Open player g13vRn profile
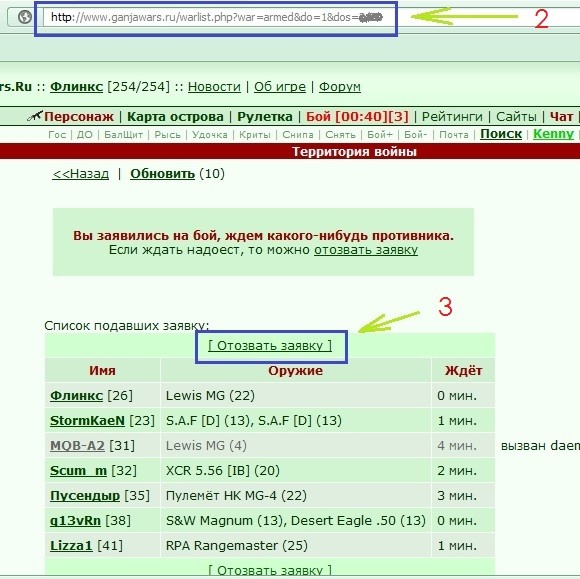This screenshot has height=579, width=580. click(x=75, y=521)
